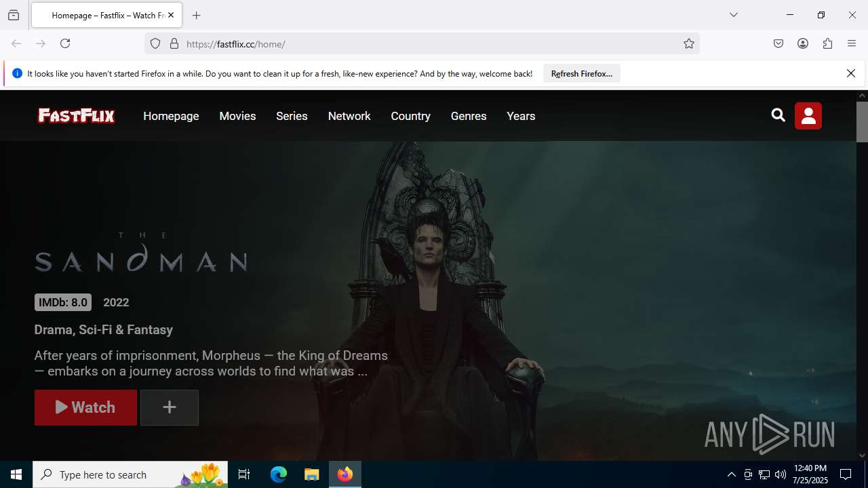Screen dimensions: 868x488
Task: Open the taskbar clock and date
Action: (x=810, y=474)
